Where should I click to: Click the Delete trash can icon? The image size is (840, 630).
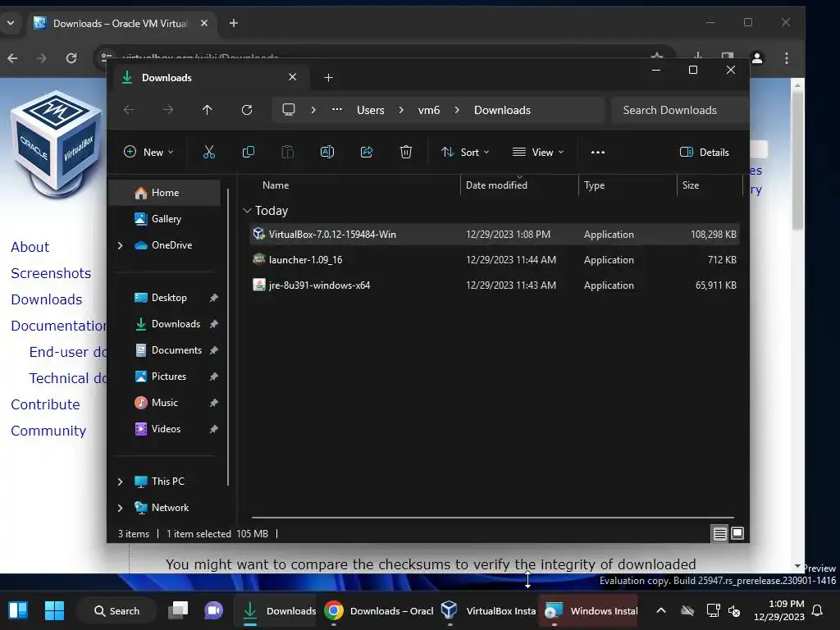pyautogui.click(x=406, y=152)
